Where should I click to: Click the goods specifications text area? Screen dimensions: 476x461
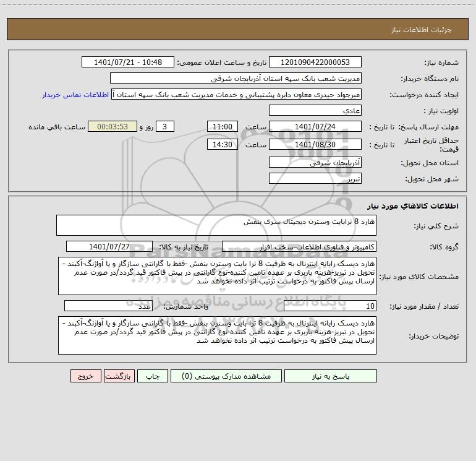tap(217, 276)
